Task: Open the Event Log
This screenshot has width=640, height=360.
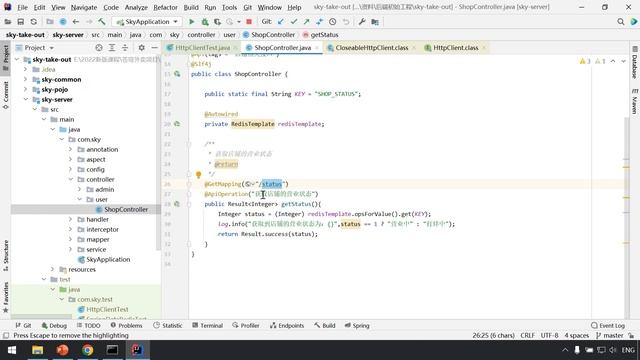Action: [x=608, y=326]
